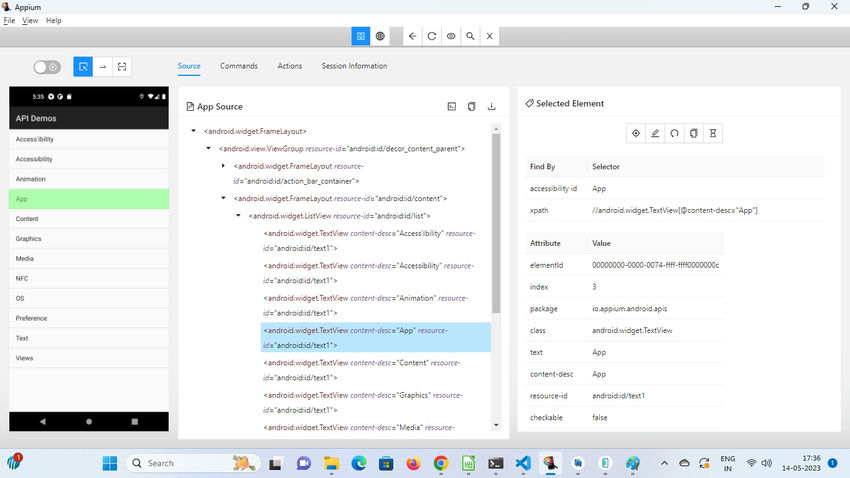The height and width of the screenshot is (478, 850).
Task: Copy XML source to clipboard
Action: click(x=472, y=107)
